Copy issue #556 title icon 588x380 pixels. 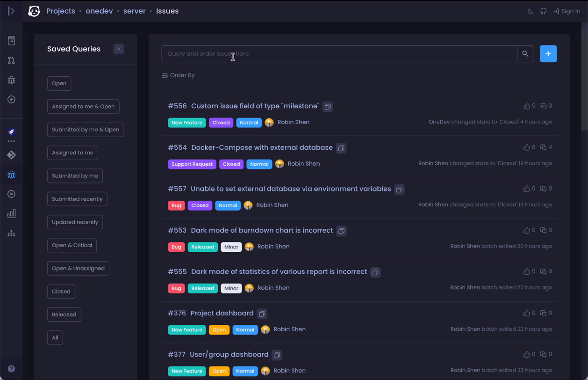328,107
